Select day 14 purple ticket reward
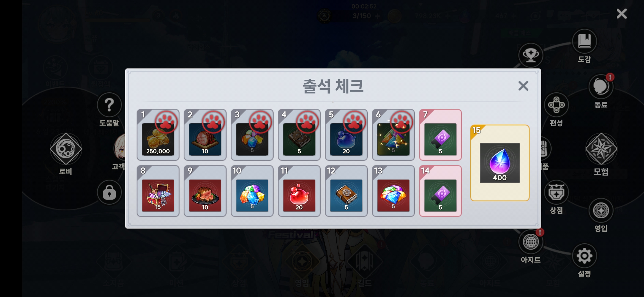The image size is (644, 297). tap(440, 191)
